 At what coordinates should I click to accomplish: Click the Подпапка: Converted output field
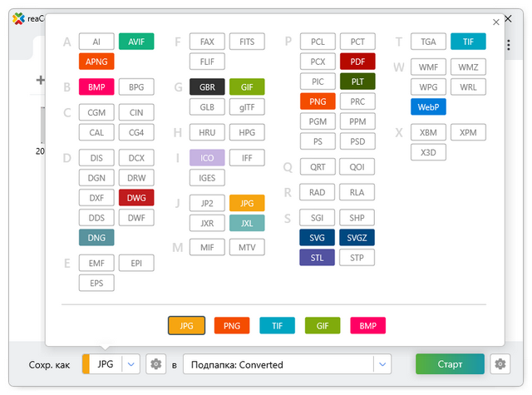pyautogui.click(x=278, y=364)
